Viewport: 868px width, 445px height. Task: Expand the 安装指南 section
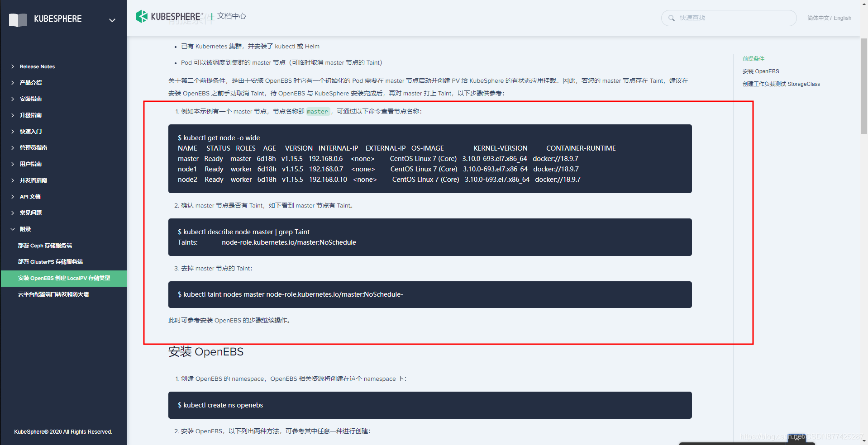[x=31, y=99]
